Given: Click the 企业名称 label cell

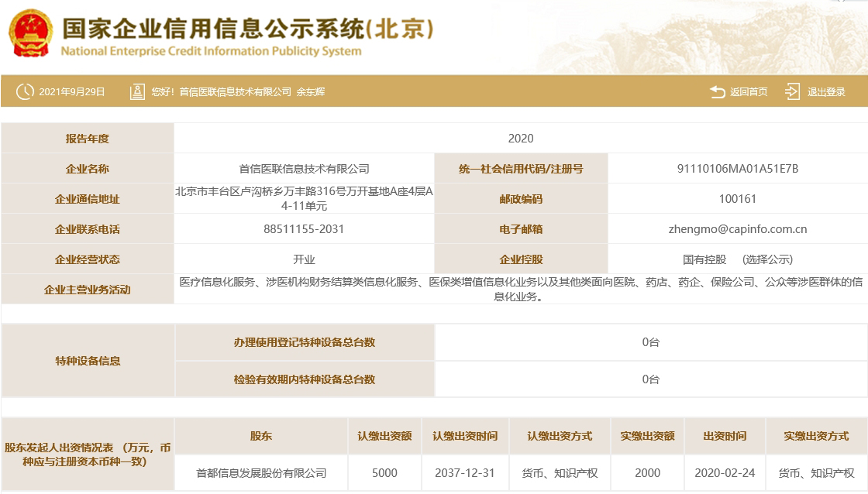Looking at the screenshot, I should [88, 169].
